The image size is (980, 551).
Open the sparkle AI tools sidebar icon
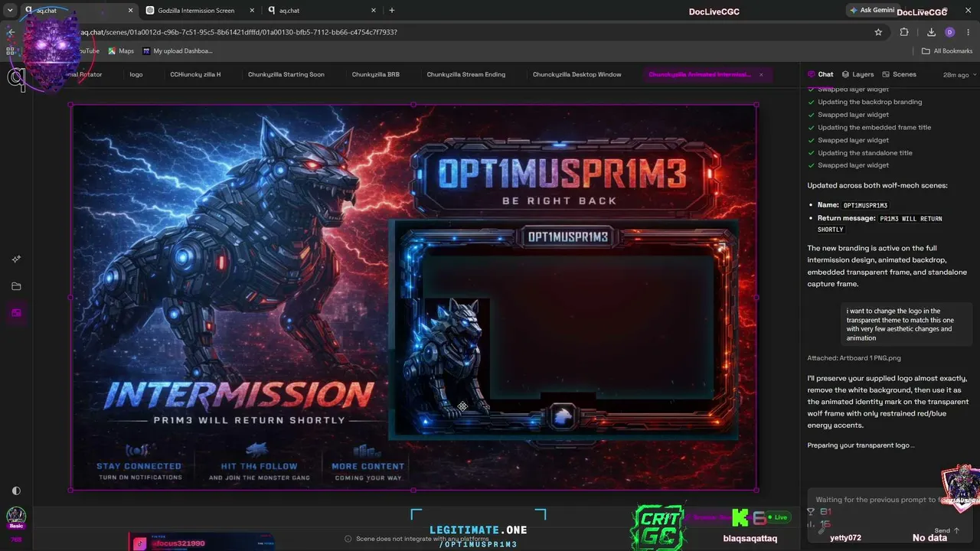(16, 259)
